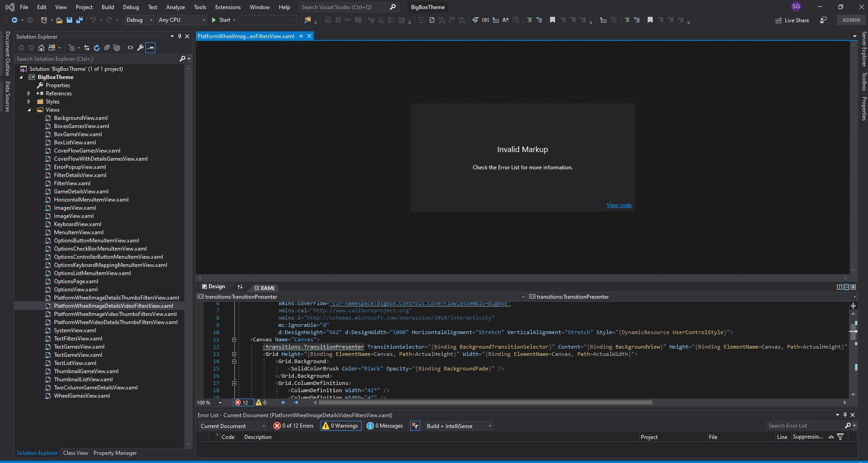Open the left transitions:TransitionPresenter navigation dropdown
Image resolution: width=868 pixels, height=463 pixels.
pyautogui.click(x=523, y=297)
